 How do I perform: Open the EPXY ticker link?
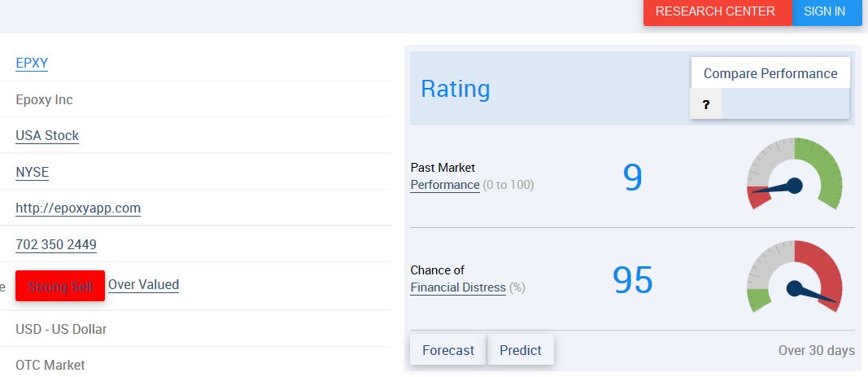click(x=32, y=63)
